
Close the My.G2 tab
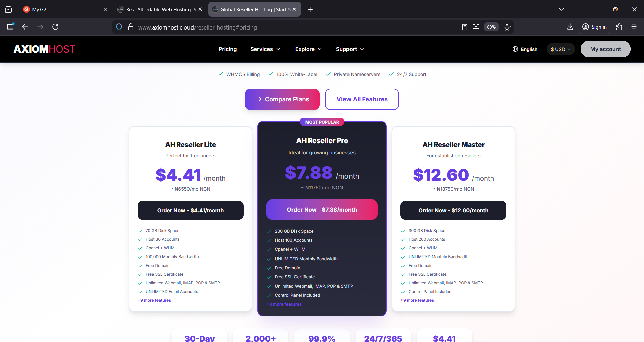(x=105, y=9)
